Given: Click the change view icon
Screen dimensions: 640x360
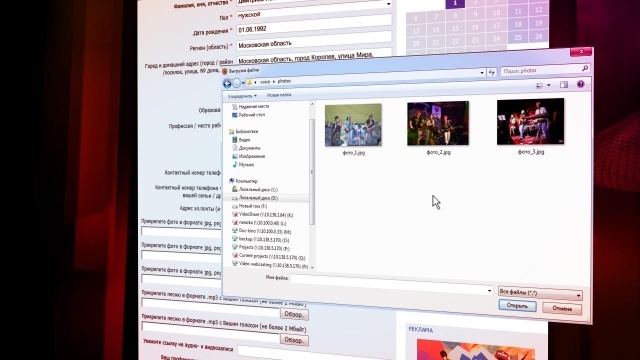Looking at the screenshot, I should [539, 85].
